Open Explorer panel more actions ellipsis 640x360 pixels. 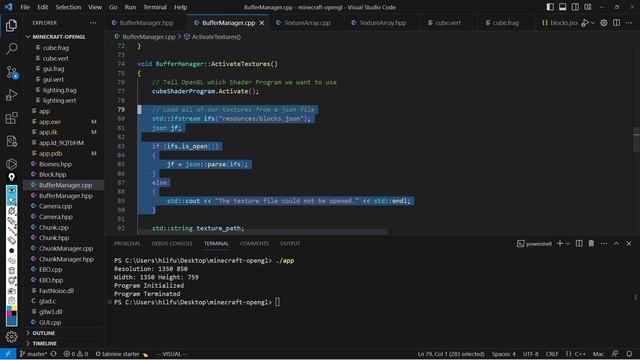click(93, 23)
